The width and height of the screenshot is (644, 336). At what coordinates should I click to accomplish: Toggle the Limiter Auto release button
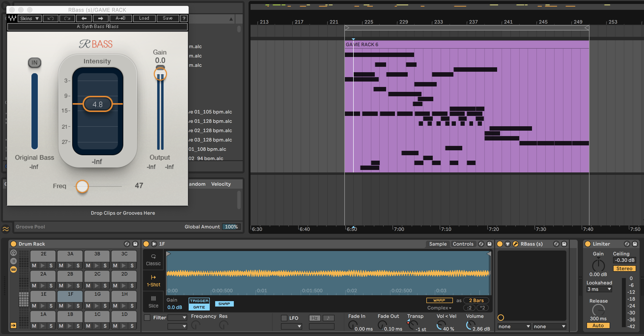(x=598, y=325)
